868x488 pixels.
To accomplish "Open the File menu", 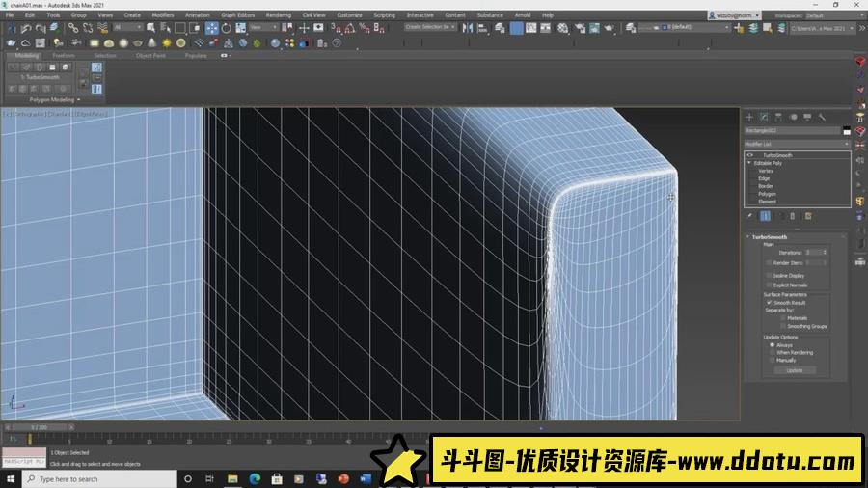I will click(10, 14).
